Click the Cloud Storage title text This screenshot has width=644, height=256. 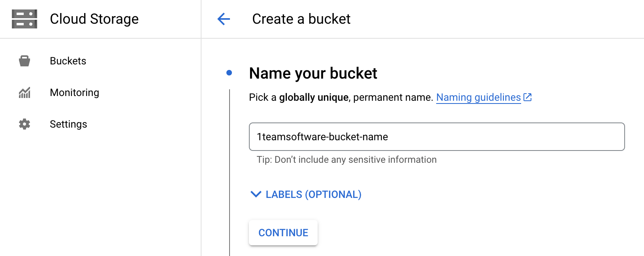(94, 19)
